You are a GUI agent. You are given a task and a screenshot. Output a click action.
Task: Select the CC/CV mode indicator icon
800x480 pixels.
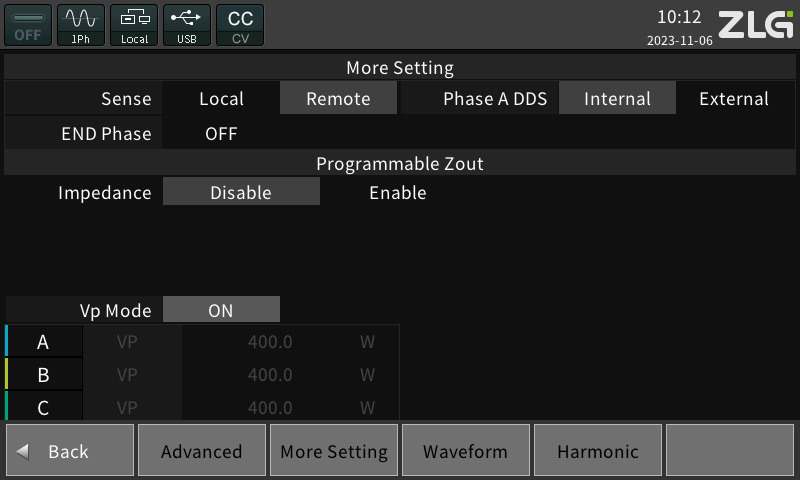click(240, 24)
